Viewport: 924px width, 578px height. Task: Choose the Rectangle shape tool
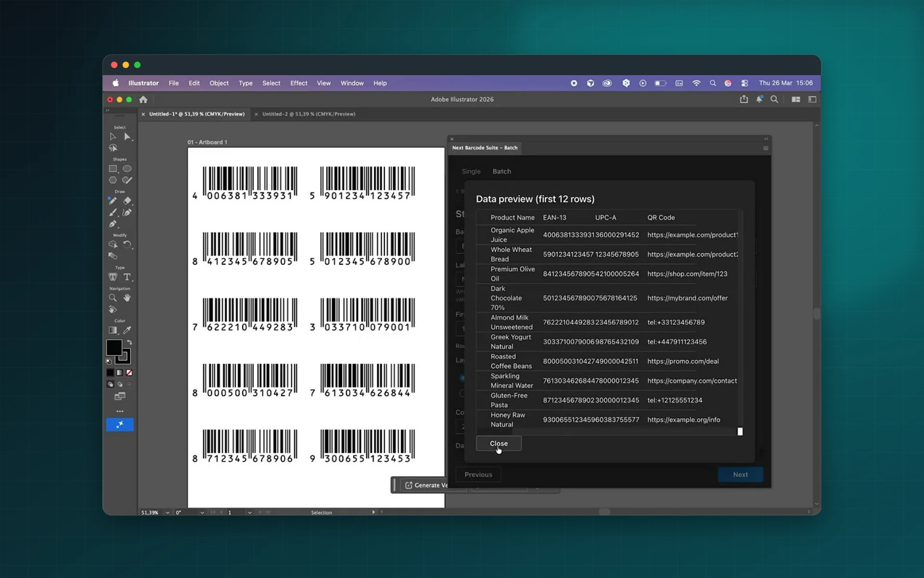pos(113,169)
